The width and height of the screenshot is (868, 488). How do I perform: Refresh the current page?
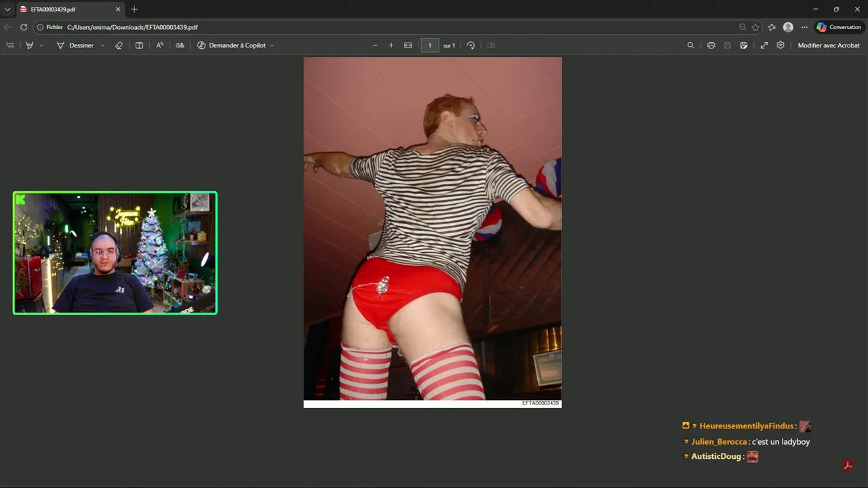(24, 27)
